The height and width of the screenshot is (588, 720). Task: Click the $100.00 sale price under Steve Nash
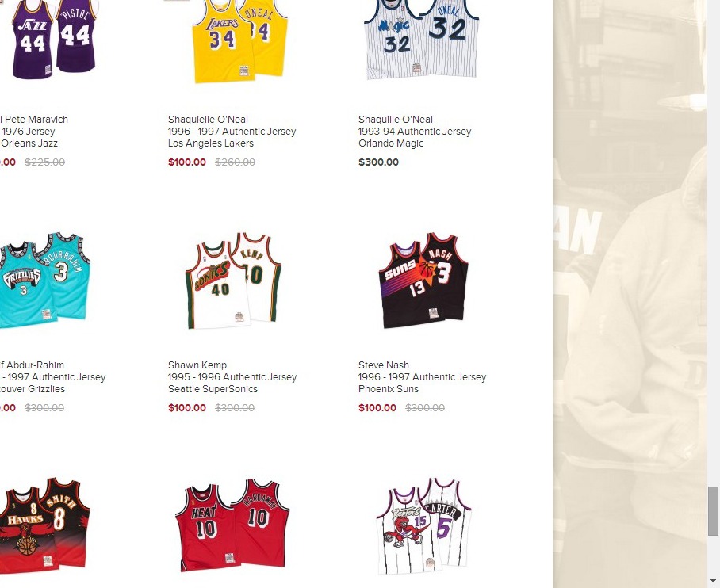click(377, 407)
